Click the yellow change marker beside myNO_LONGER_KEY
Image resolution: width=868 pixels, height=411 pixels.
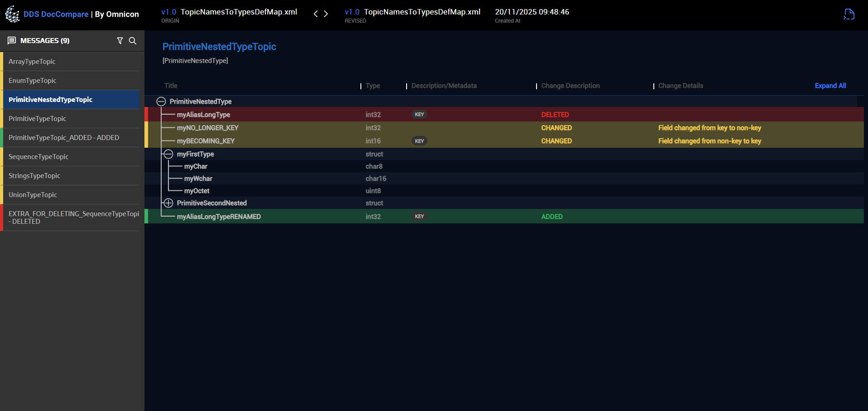(146, 128)
